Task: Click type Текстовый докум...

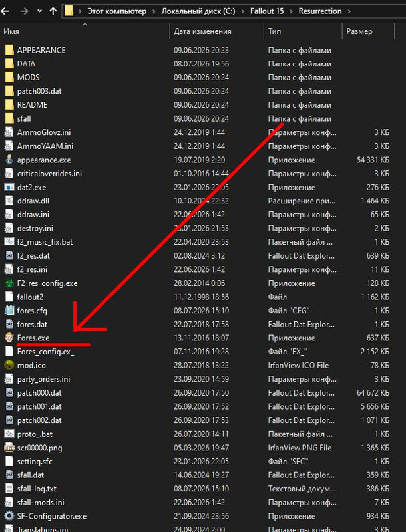Action: (302, 489)
